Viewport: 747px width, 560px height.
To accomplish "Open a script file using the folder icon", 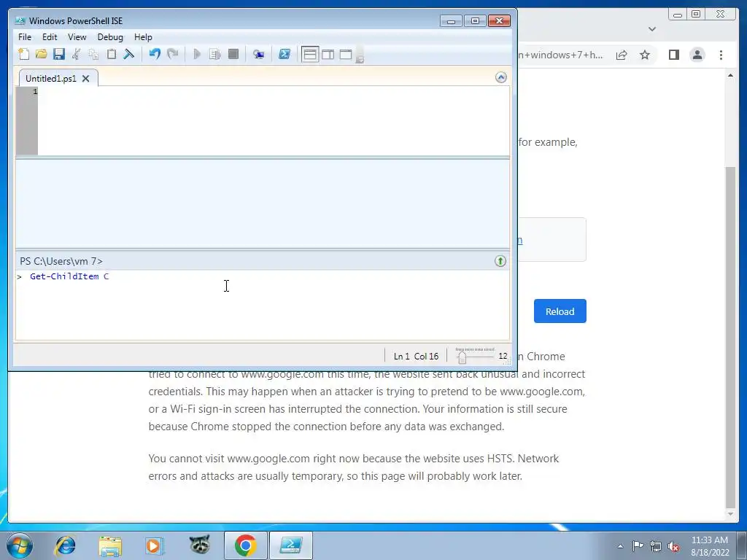I will coord(42,54).
